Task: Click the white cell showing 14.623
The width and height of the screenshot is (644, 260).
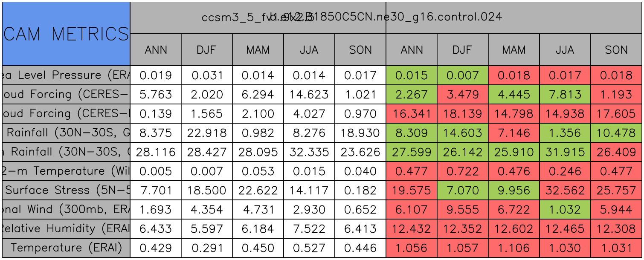Action: point(309,94)
